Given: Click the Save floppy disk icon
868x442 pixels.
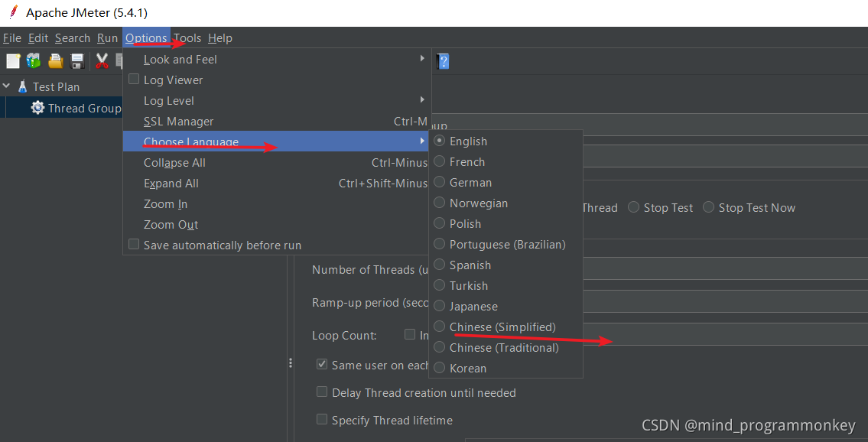Looking at the screenshot, I should [x=77, y=61].
